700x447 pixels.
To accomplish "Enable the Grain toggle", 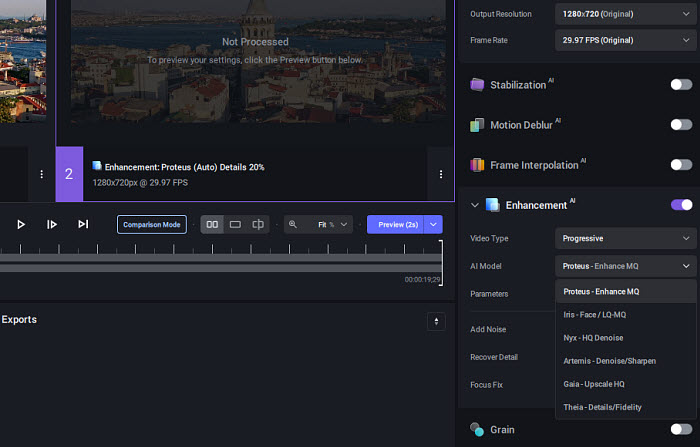I will (681, 429).
